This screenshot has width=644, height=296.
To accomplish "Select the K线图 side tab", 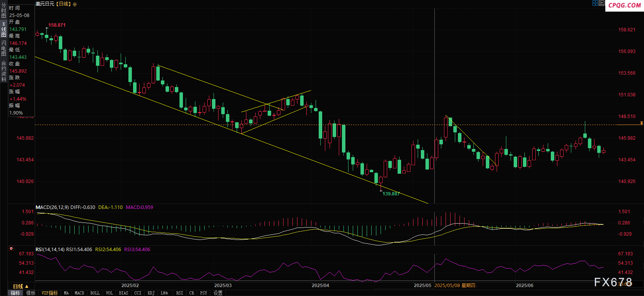I will [x=3, y=29].
